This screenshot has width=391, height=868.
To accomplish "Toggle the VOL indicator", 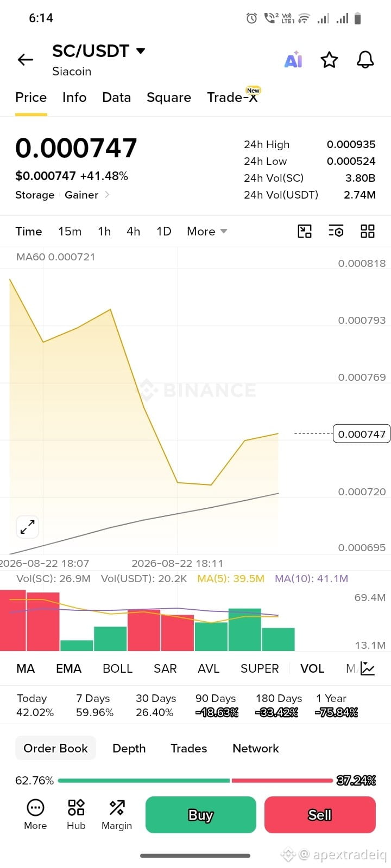I will 312,668.
